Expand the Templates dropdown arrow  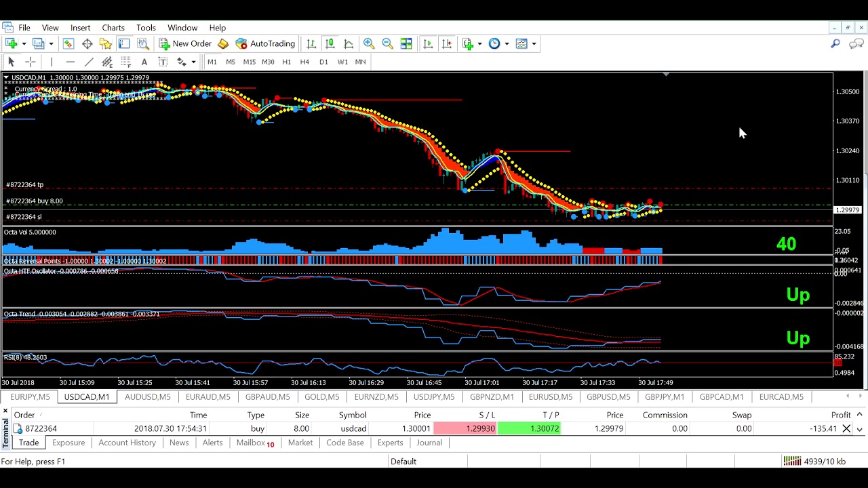[x=534, y=43]
